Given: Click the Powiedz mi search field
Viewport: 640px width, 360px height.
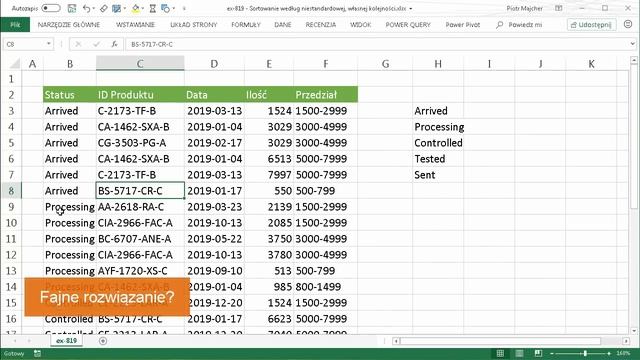Looking at the screenshot, I should (x=525, y=24).
